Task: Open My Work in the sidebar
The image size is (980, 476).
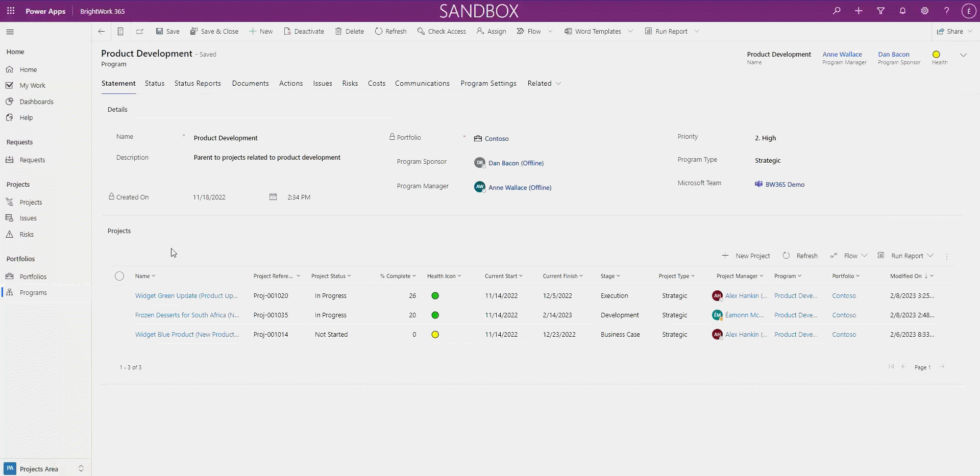Action: [32, 85]
